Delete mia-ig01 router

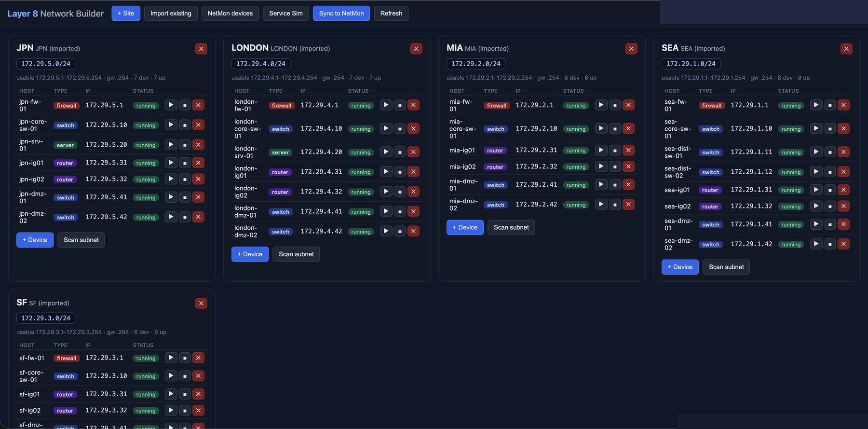[628, 150]
